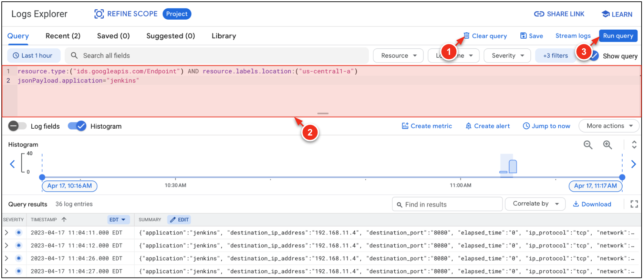Image resolution: width=644 pixels, height=280 pixels.
Task: Click the timestamp sort arrow icon
Action: pyautogui.click(x=64, y=220)
